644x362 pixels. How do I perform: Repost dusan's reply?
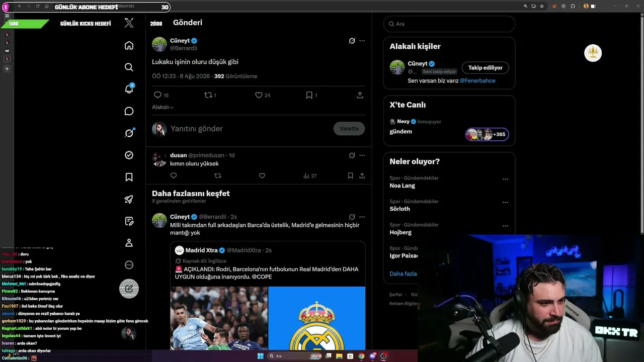pos(218,175)
